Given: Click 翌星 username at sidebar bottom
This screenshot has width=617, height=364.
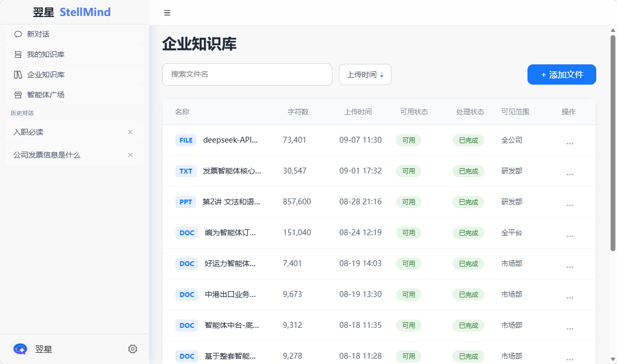Looking at the screenshot, I should [43, 349].
